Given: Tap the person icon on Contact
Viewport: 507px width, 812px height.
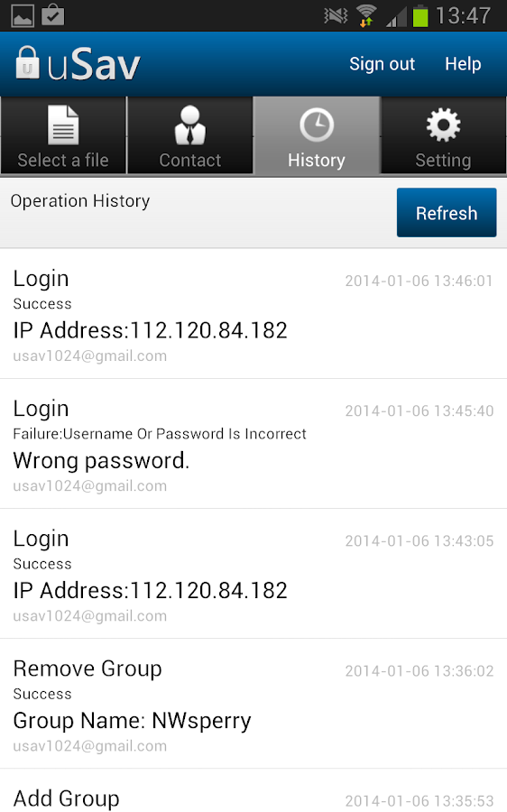Looking at the screenshot, I should click(x=190, y=125).
